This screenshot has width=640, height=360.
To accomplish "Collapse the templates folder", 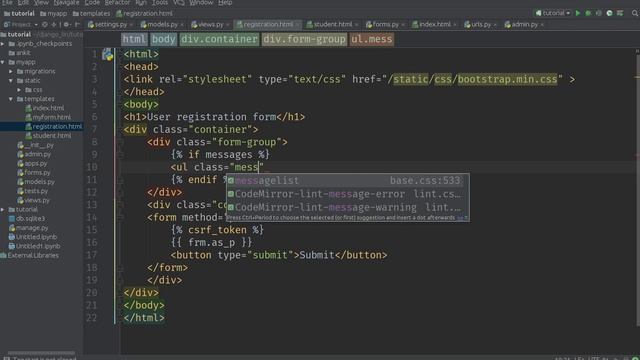I will point(11,99).
